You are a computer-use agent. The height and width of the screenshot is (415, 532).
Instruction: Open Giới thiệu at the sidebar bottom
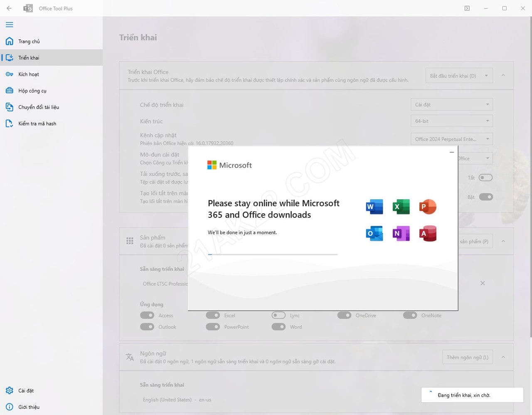pos(51,407)
